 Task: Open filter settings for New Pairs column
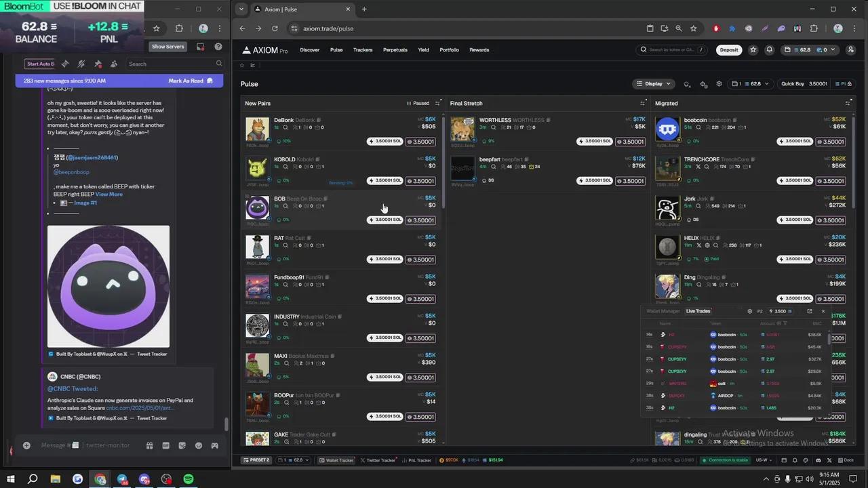tap(437, 103)
